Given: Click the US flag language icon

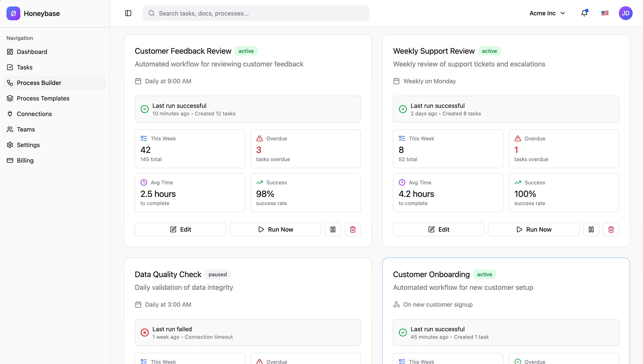Looking at the screenshot, I should coord(605,13).
